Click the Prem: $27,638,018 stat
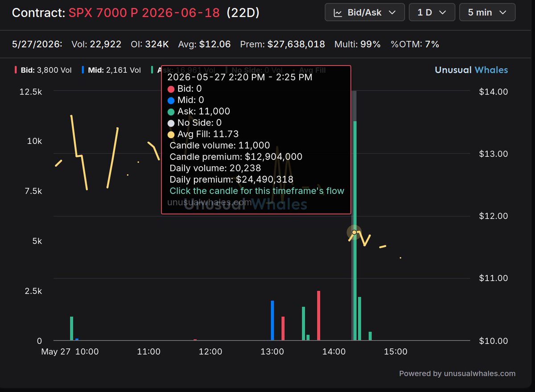 pos(282,44)
